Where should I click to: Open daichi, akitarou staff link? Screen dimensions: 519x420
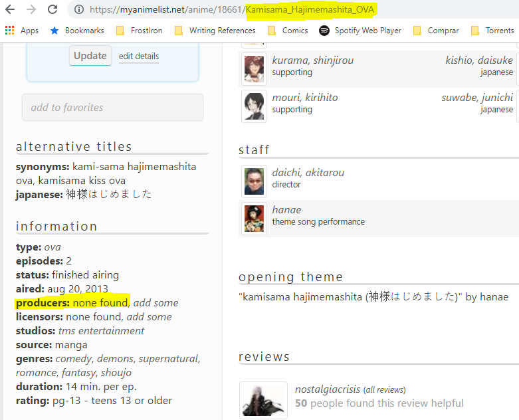coord(308,172)
